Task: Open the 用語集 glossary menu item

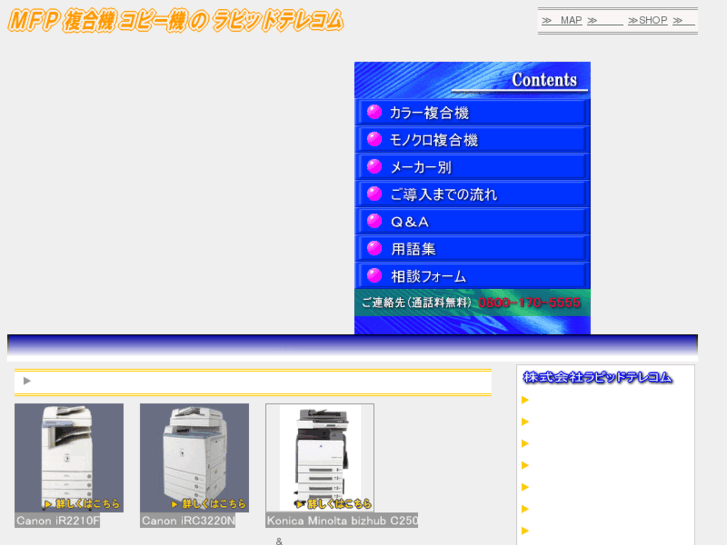Action: (x=472, y=249)
